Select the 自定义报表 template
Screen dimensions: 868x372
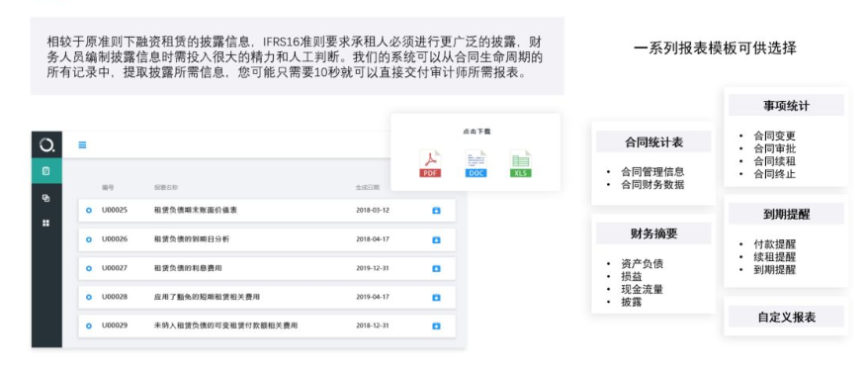click(786, 318)
